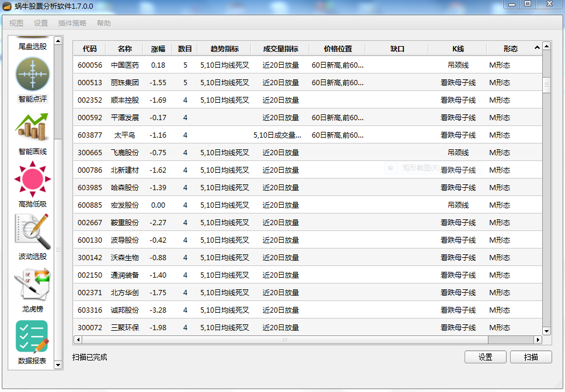The width and height of the screenshot is (565, 392).
Task: Sort by the 成交量指标 column header
Action: pyautogui.click(x=280, y=48)
